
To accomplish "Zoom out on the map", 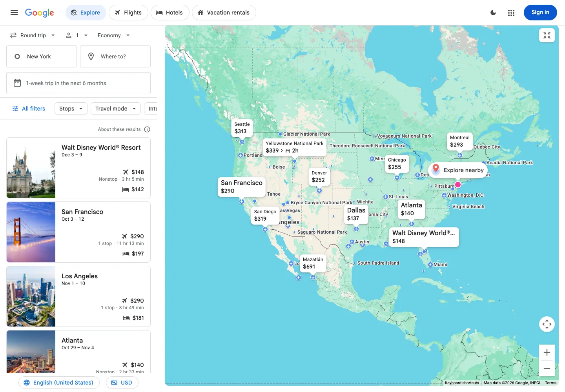I will [x=547, y=368].
